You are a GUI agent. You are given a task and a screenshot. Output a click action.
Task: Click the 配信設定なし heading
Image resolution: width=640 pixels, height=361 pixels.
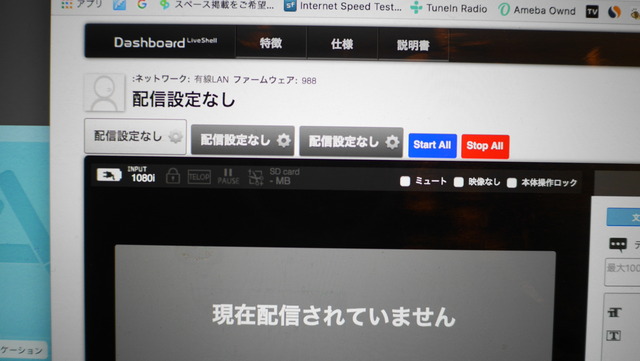pyautogui.click(x=184, y=99)
